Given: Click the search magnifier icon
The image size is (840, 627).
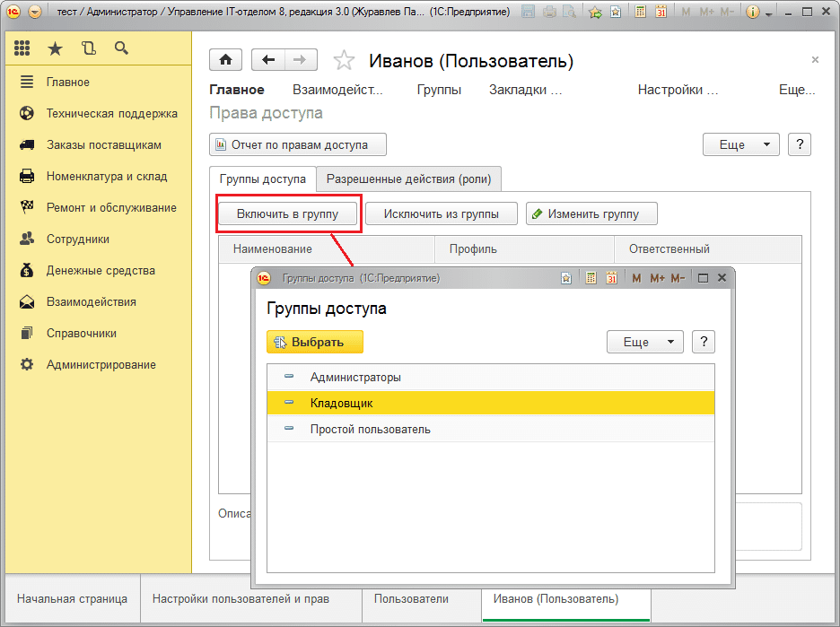Looking at the screenshot, I should click(x=122, y=48).
